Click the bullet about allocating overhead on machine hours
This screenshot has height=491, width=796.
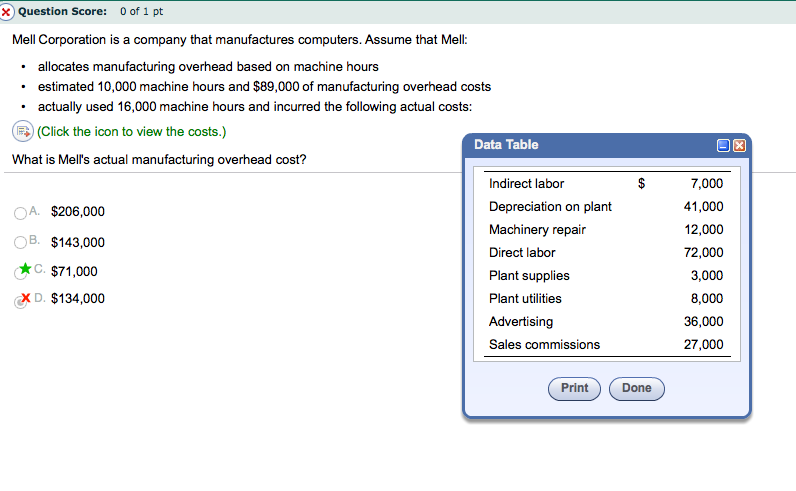(208, 67)
